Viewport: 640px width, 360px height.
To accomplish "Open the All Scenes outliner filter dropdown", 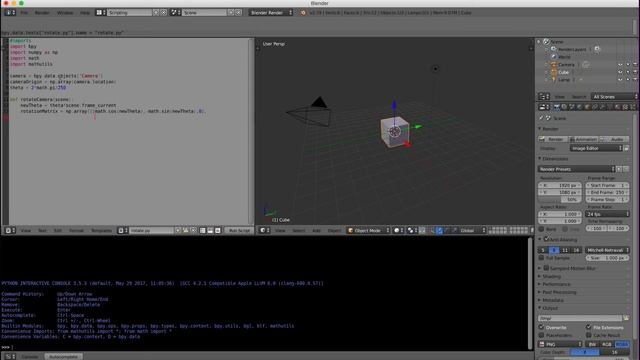I will click(x=614, y=97).
